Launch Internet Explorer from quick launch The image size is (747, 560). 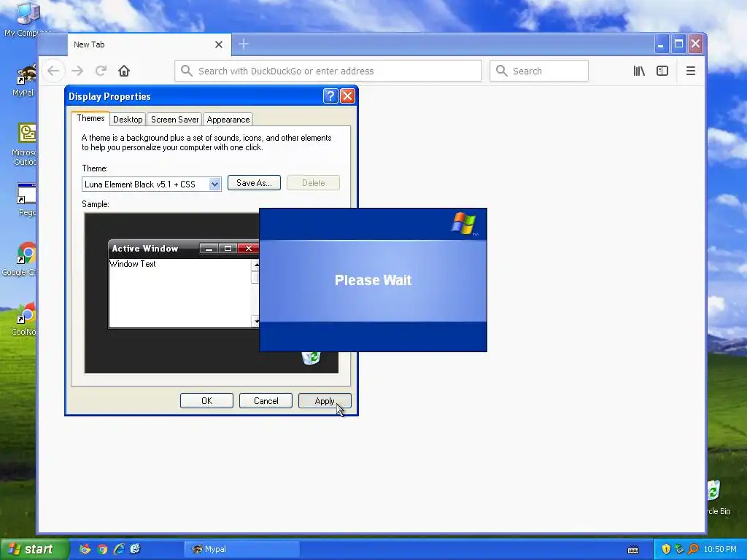(x=119, y=549)
